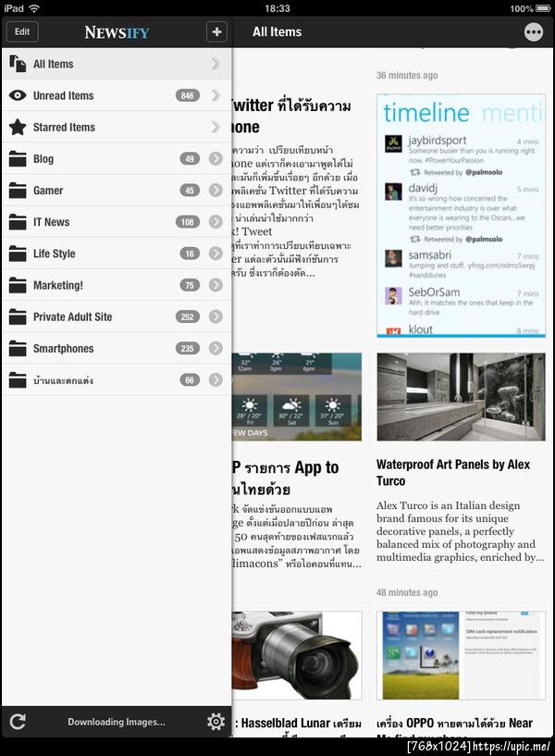555x756 pixels.
Task: Click the refresh icon at the bottom
Action: click(18, 721)
